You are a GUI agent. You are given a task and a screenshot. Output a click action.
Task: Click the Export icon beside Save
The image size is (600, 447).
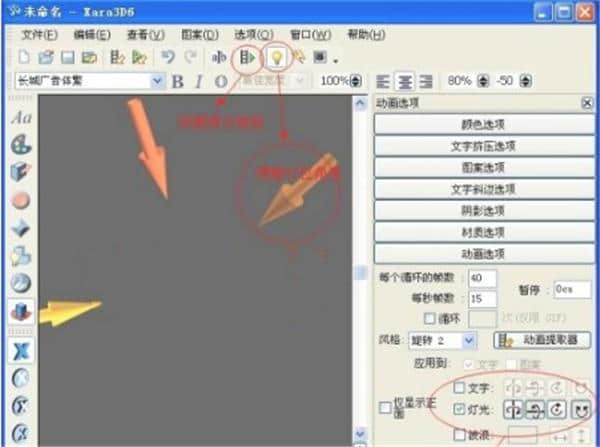90,57
